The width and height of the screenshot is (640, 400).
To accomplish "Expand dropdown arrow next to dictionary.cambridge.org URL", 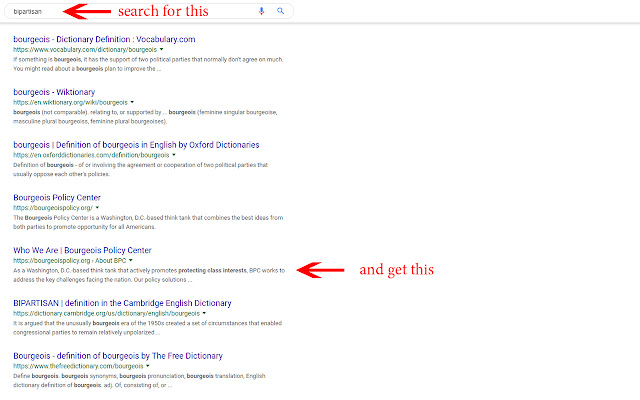I will [204, 313].
